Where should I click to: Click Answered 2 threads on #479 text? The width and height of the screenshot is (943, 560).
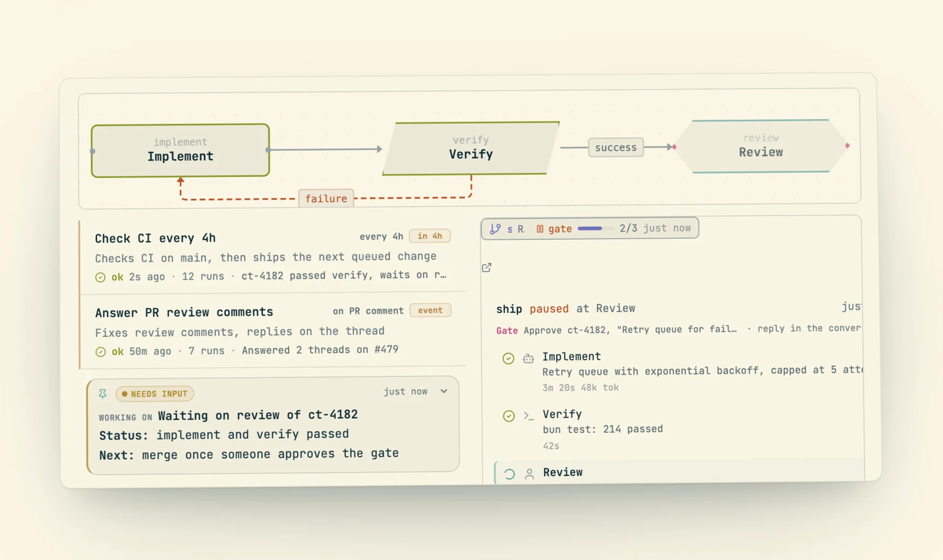click(x=320, y=350)
